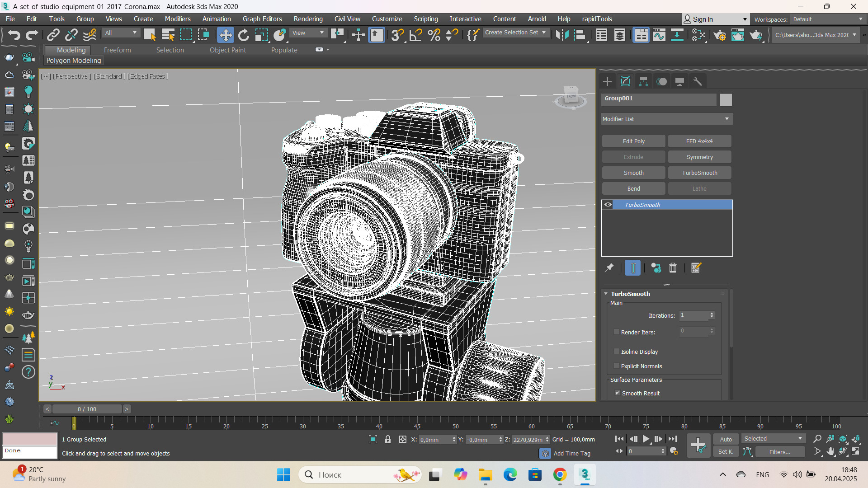The image size is (868, 488).
Task: Open the Motion panel icon
Action: coord(661,81)
